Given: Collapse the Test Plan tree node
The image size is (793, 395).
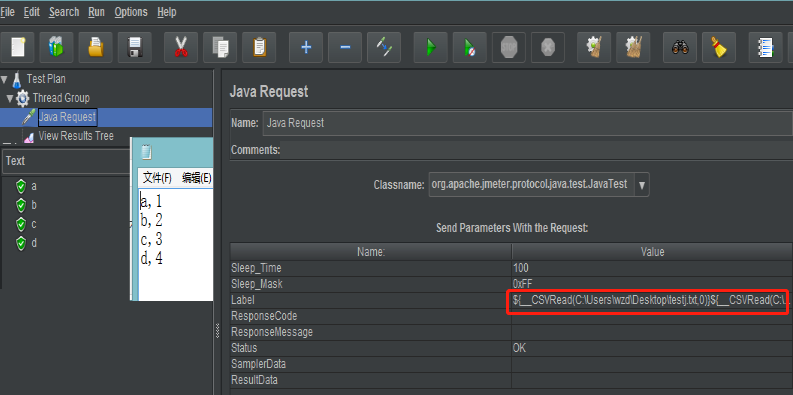Looking at the screenshot, I should click(x=5, y=79).
